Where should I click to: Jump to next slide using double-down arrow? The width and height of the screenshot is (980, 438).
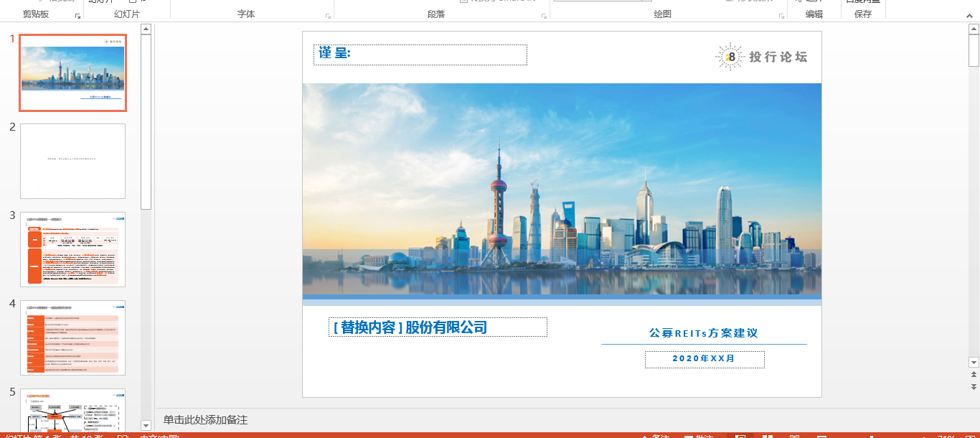point(974,387)
